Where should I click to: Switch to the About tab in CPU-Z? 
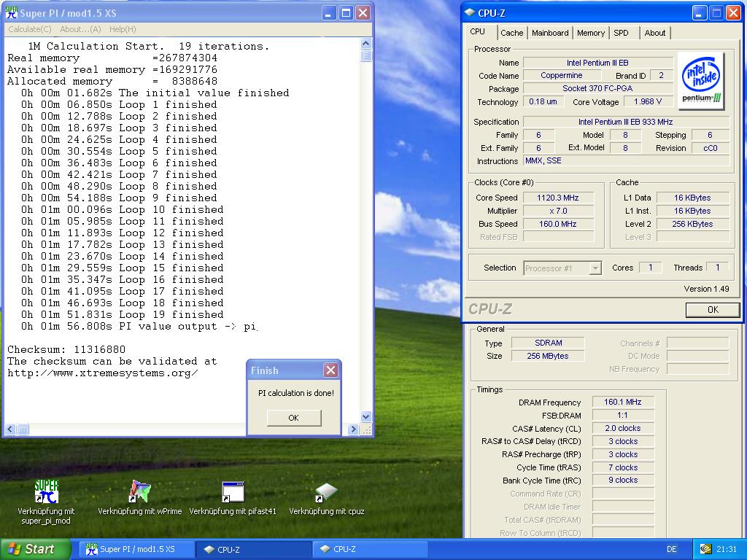click(x=654, y=33)
